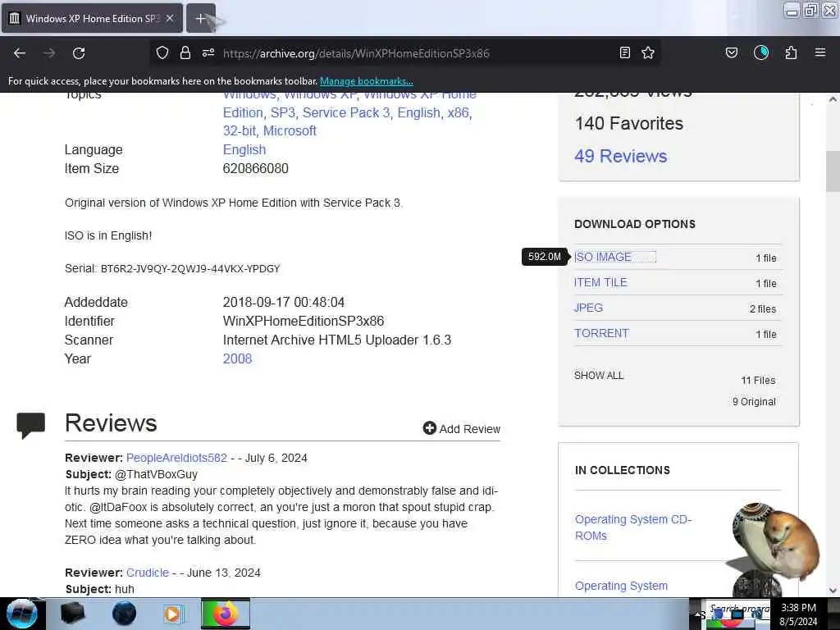Open reviewer Crudicle profile
Screen dimensions: 840x630
click(148, 573)
